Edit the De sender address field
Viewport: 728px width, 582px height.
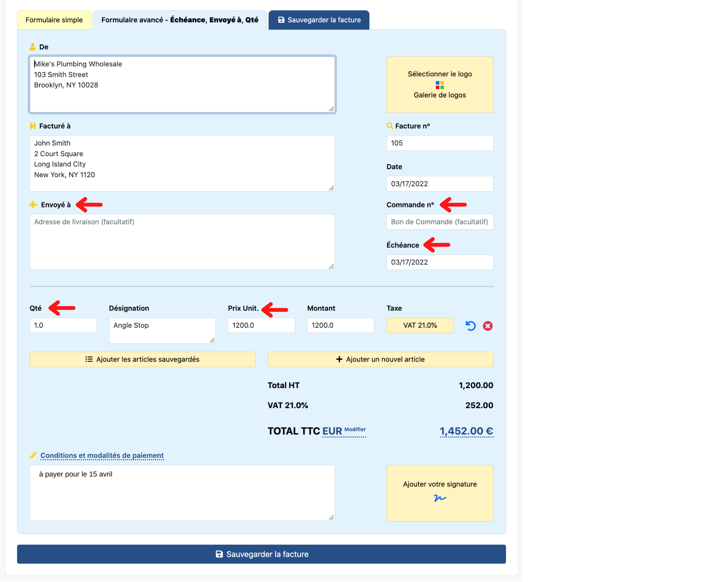(182, 84)
